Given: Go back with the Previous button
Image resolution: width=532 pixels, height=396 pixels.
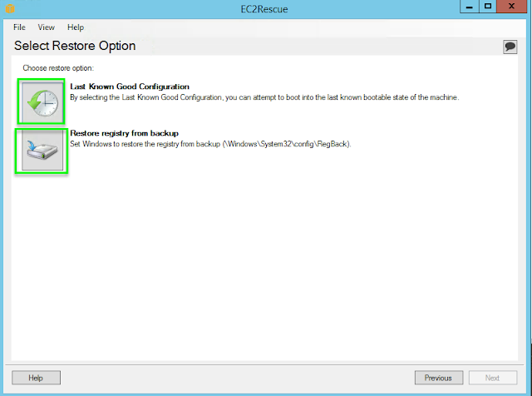Looking at the screenshot, I should (439, 378).
